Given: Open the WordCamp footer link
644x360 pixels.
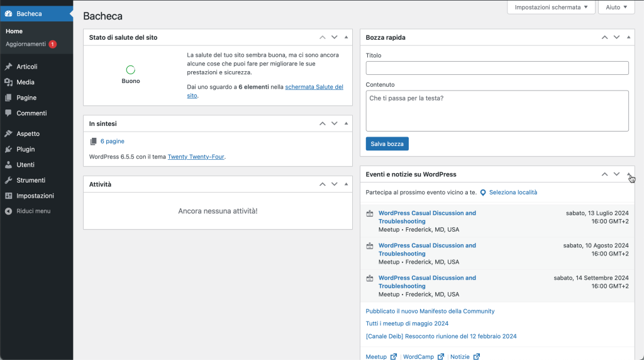Looking at the screenshot, I should click(x=418, y=356).
